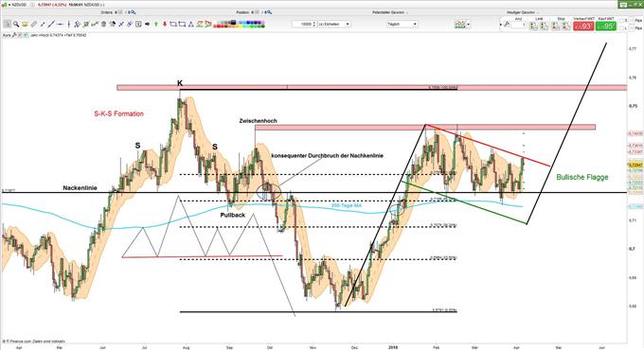Click the second Stop order button
644x350 pixels.
[x=565, y=26]
